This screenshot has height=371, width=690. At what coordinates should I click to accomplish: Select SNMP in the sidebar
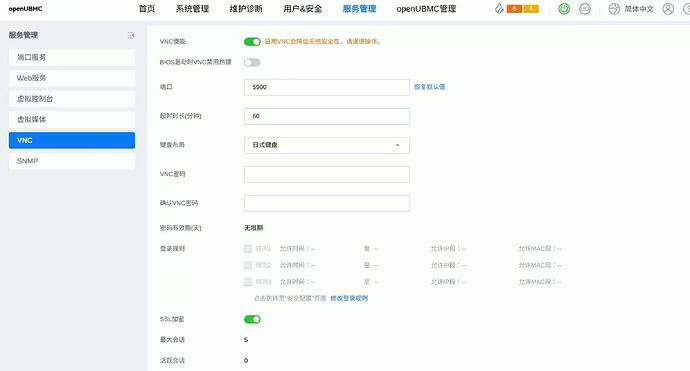point(72,161)
